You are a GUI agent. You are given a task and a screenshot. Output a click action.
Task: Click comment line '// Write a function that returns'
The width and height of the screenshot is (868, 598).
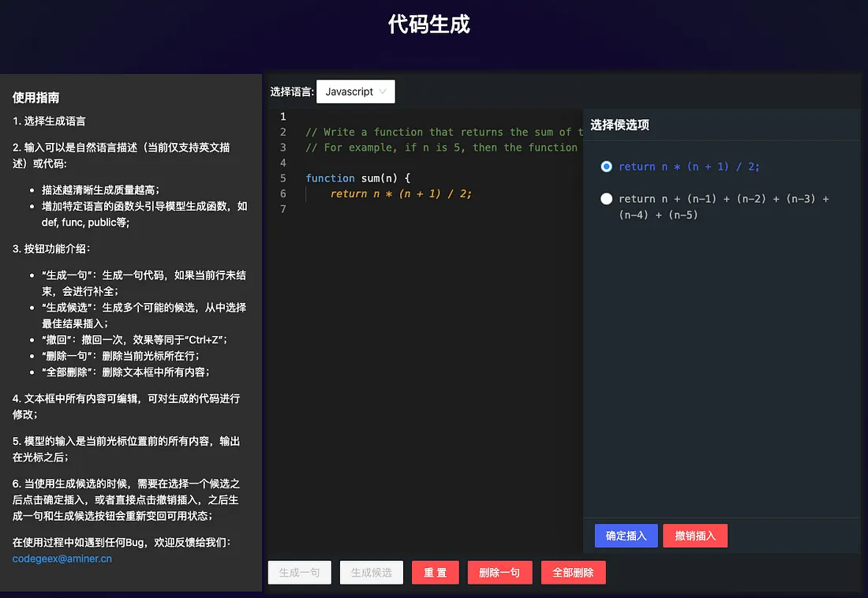click(444, 132)
